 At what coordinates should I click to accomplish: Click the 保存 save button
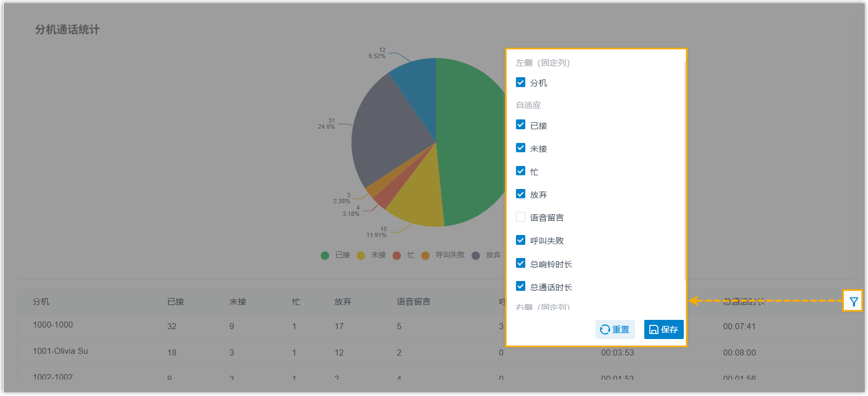663,329
